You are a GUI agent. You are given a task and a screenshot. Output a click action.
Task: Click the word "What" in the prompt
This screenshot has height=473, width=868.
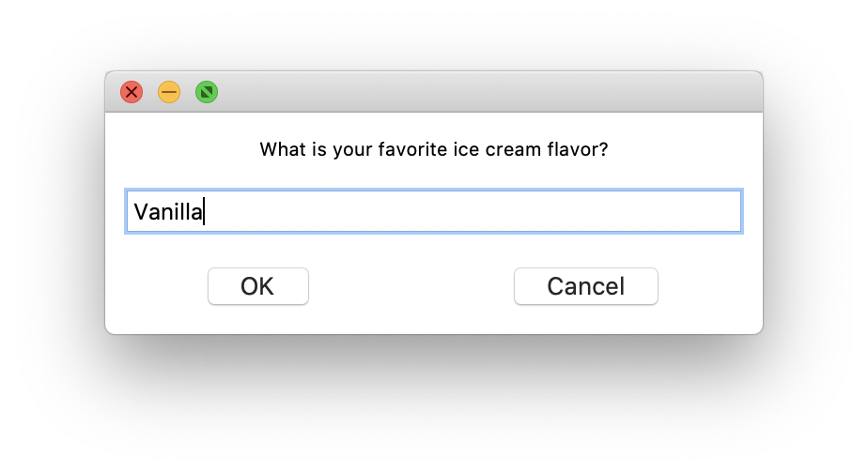[x=282, y=149]
